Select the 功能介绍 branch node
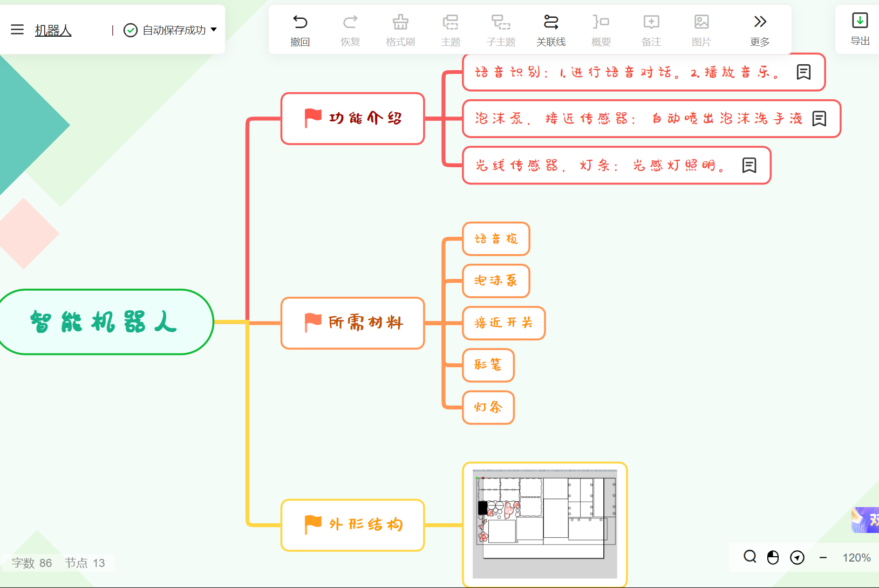Screen dimensions: 879x588 tap(353, 119)
